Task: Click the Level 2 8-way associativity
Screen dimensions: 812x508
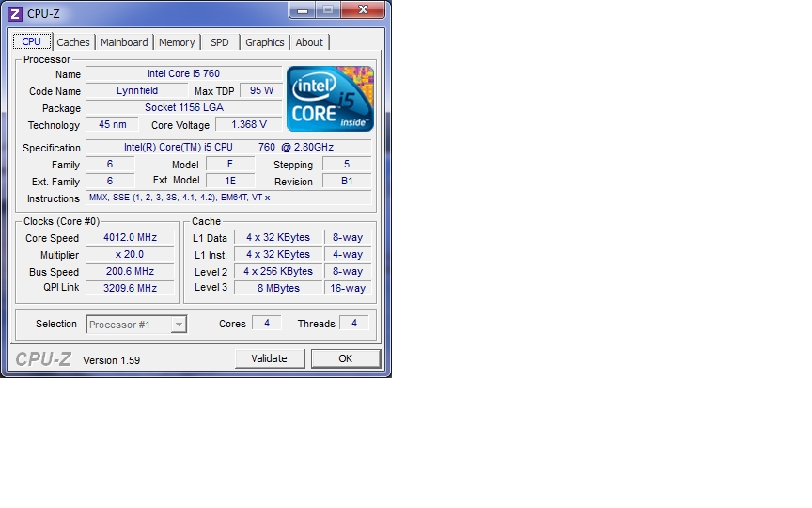Action: (x=348, y=271)
